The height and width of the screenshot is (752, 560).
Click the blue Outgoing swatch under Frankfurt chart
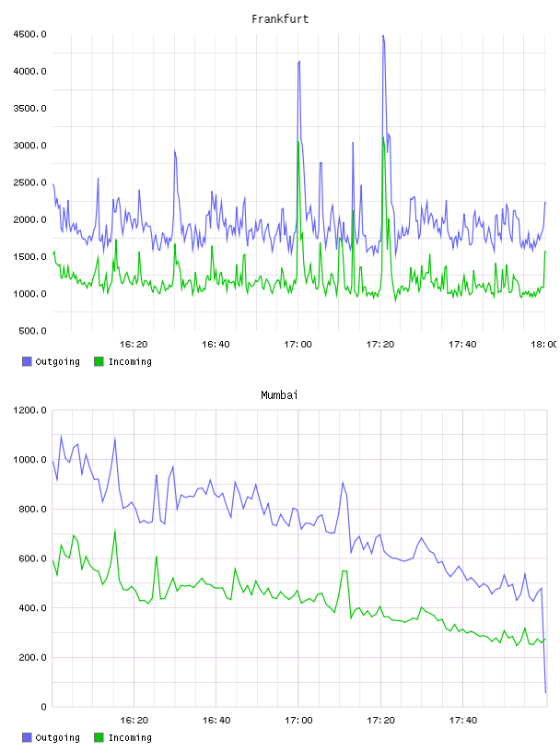click(x=27, y=361)
